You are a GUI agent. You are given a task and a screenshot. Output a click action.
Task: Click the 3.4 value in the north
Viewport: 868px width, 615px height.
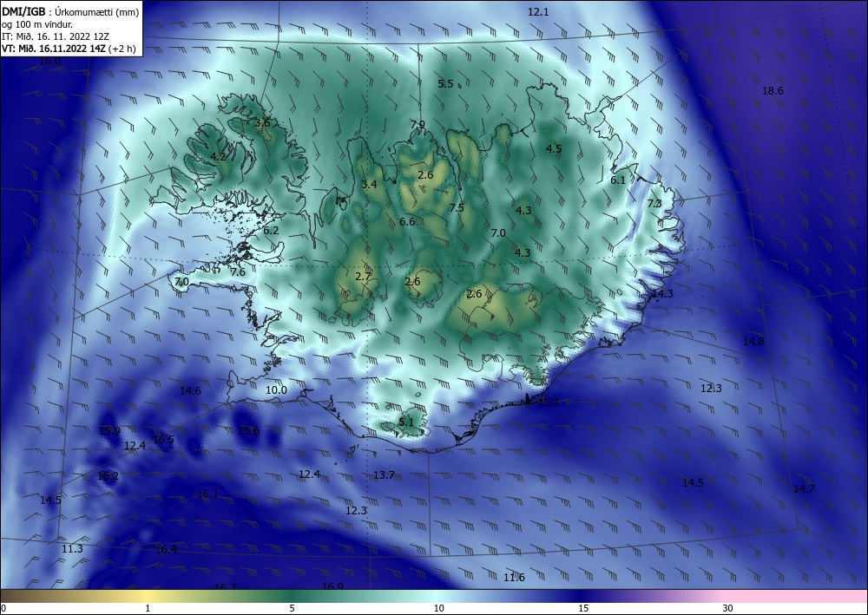click(x=369, y=184)
